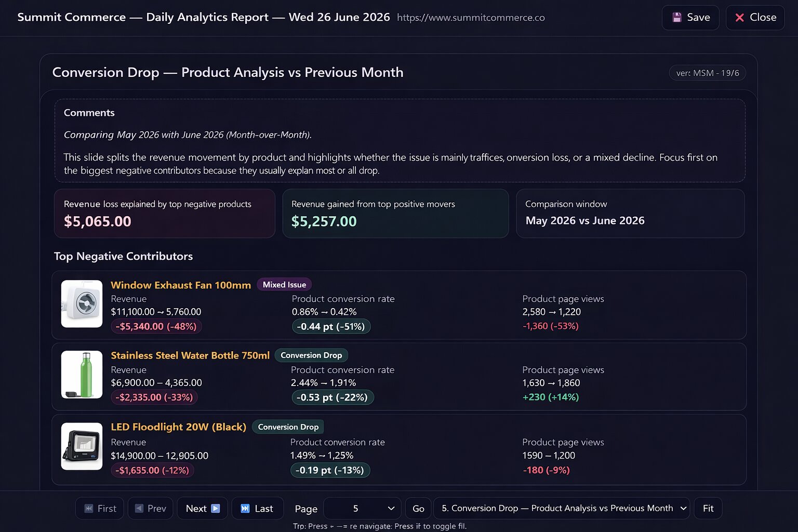This screenshot has width=798, height=532.
Task: Click the -0.53 pt (-22%) conversion pill
Action: (332, 397)
